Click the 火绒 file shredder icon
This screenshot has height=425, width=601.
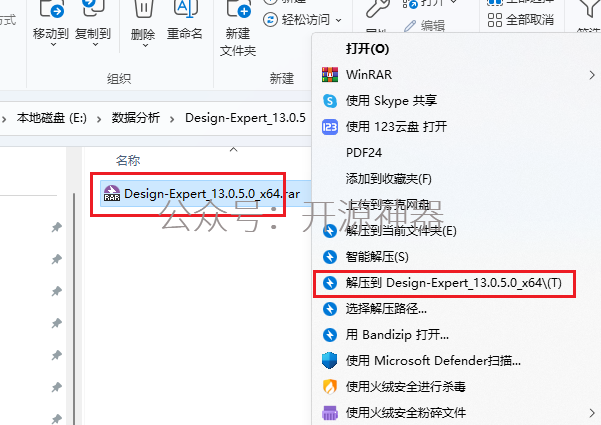(x=330, y=413)
